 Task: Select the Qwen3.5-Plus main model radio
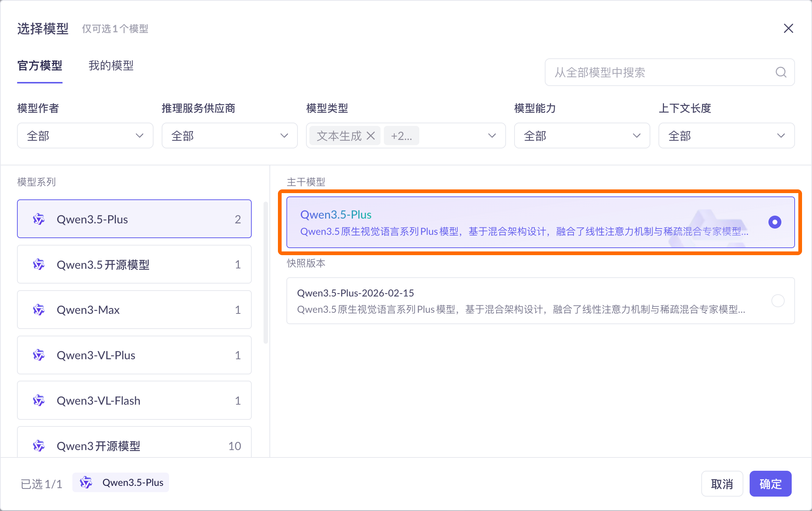click(775, 222)
